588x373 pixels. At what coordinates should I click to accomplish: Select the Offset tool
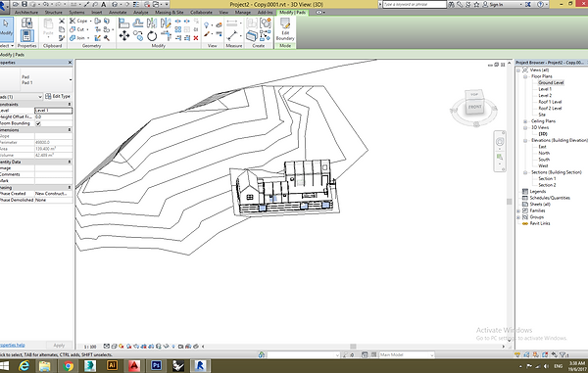(x=138, y=23)
